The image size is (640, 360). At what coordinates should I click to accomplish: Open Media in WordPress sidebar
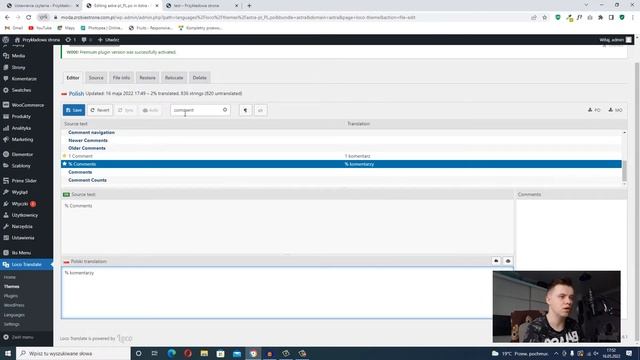click(x=18, y=56)
